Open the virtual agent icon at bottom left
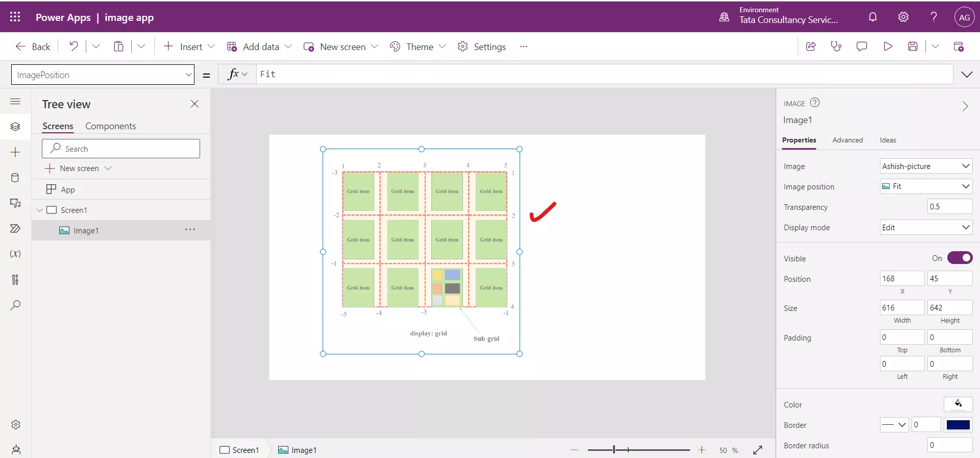This screenshot has height=458, width=980. (16, 450)
